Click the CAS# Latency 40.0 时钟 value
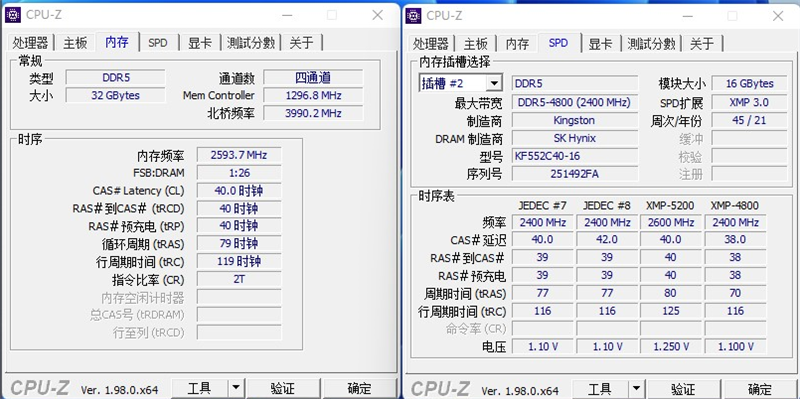Image resolution: width=800 pixels, height=399 pixels. pyautogui.click(x=239, y=191)
